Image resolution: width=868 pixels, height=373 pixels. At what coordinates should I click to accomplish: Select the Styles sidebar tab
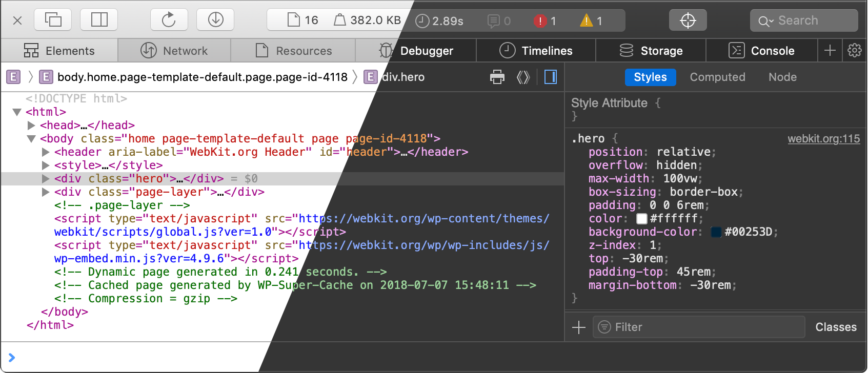pos(650,77)
